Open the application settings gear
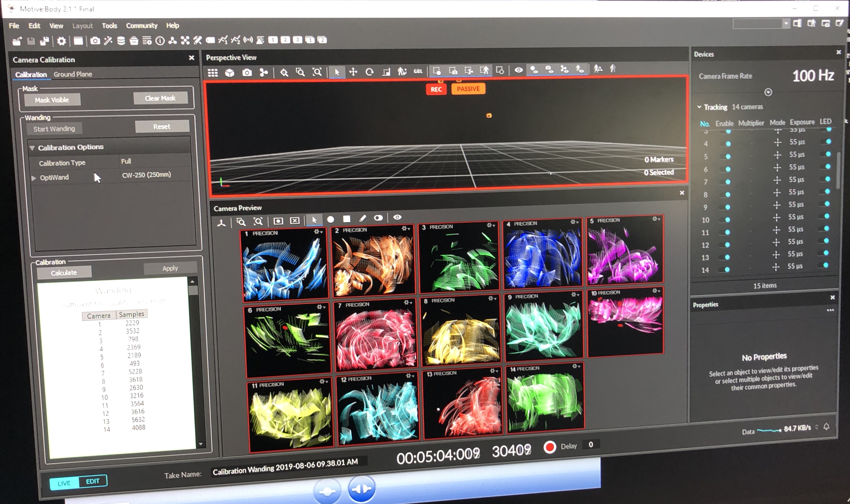 (x=61, y=41)
